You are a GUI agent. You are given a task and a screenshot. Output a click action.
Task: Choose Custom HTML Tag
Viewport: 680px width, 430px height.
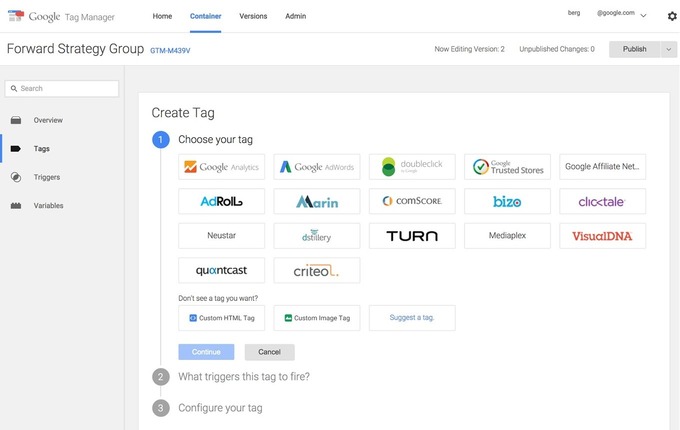tap(222, 318)
